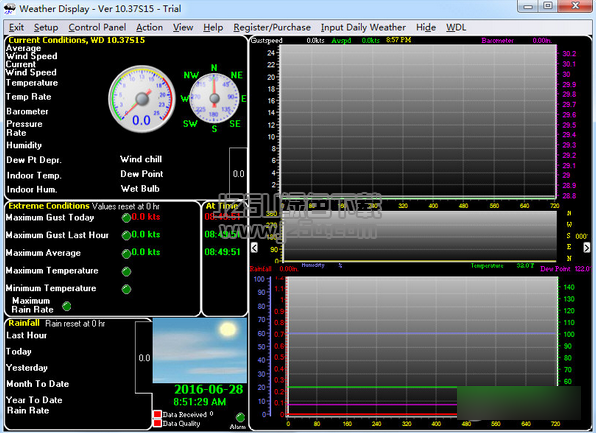
Task: Open the View menu
Action: [183, 27]
